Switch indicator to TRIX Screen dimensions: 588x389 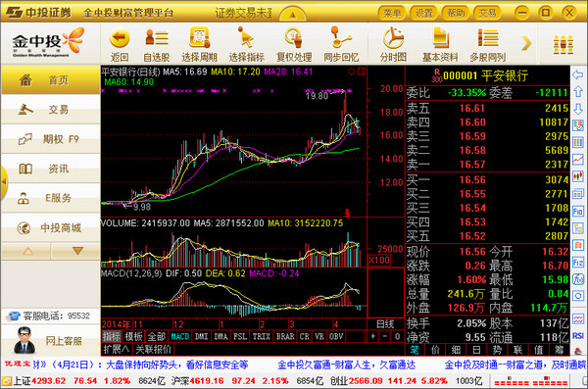261,336
